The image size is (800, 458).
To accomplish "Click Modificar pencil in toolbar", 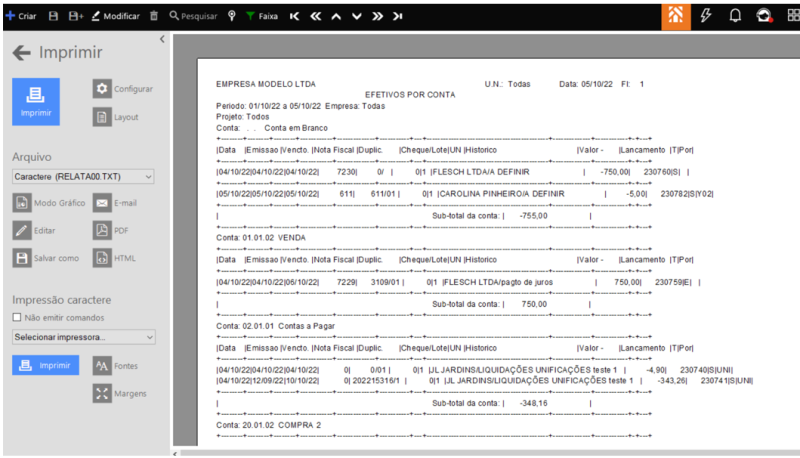I will [x=115, y=16].
